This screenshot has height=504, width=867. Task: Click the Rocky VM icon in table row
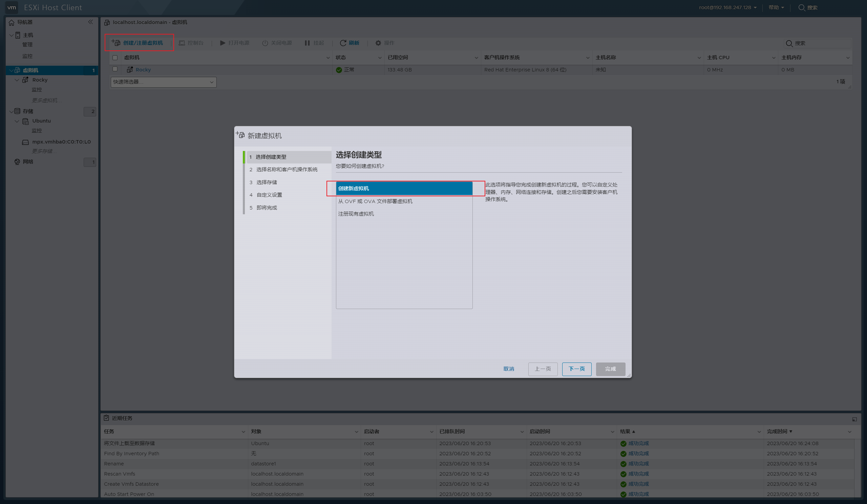(130, 69)
